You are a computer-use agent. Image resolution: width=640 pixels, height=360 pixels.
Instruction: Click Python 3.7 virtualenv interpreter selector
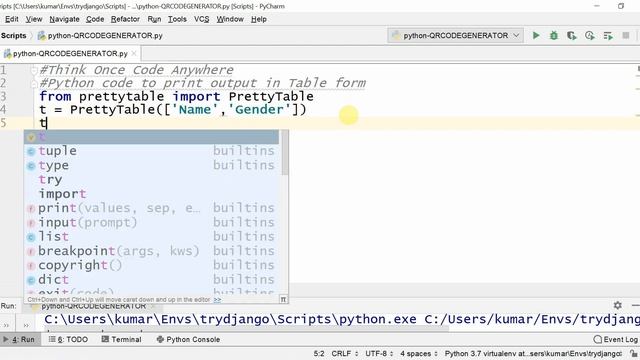pyautogui.click(x=533, y=353)
